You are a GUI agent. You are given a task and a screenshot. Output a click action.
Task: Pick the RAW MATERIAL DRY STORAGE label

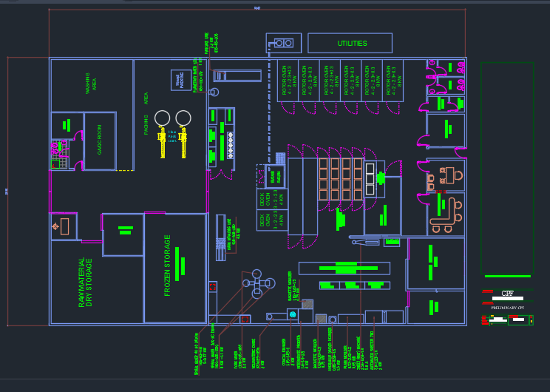point(85,283)
